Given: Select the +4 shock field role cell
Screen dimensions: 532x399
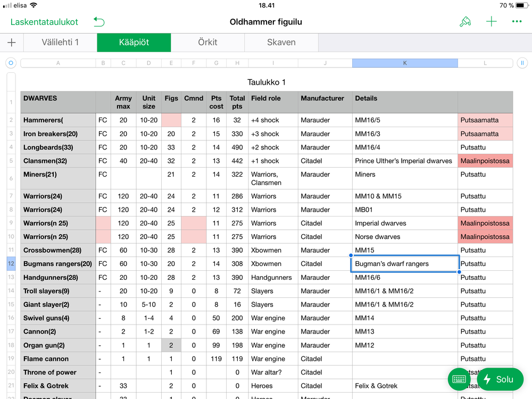Looking at the screenshot, I should tap(273, 120).
